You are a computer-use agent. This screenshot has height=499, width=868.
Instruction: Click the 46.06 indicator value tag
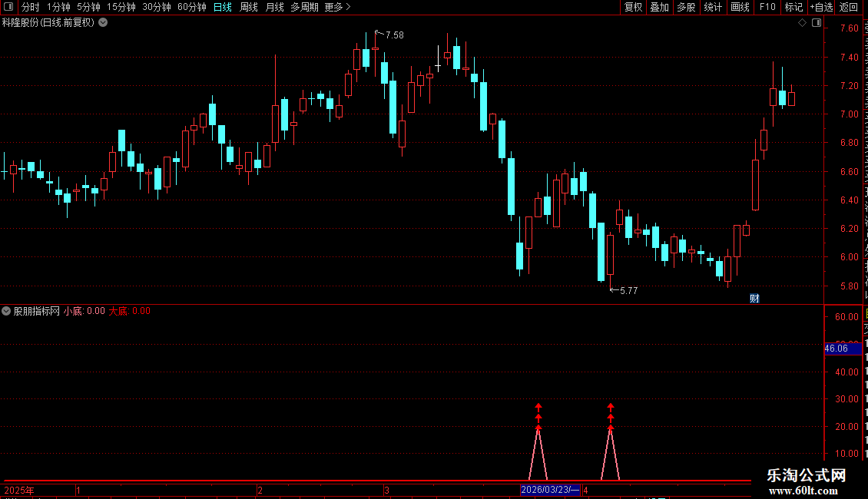coord(842,349)
